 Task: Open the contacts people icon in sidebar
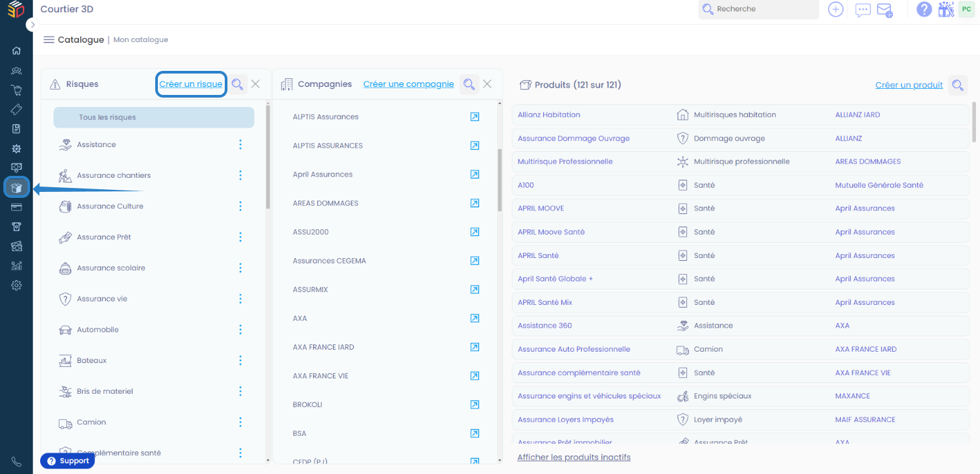coord(17,70)
